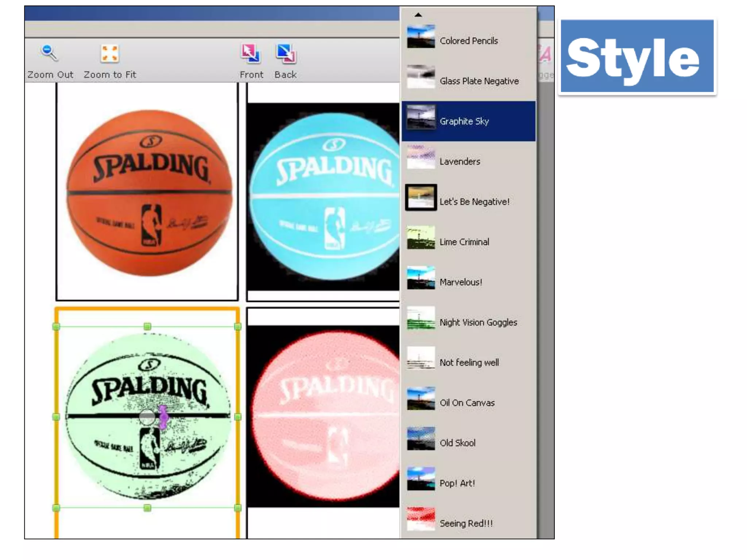Choose the Colored Pencils style

468,40
